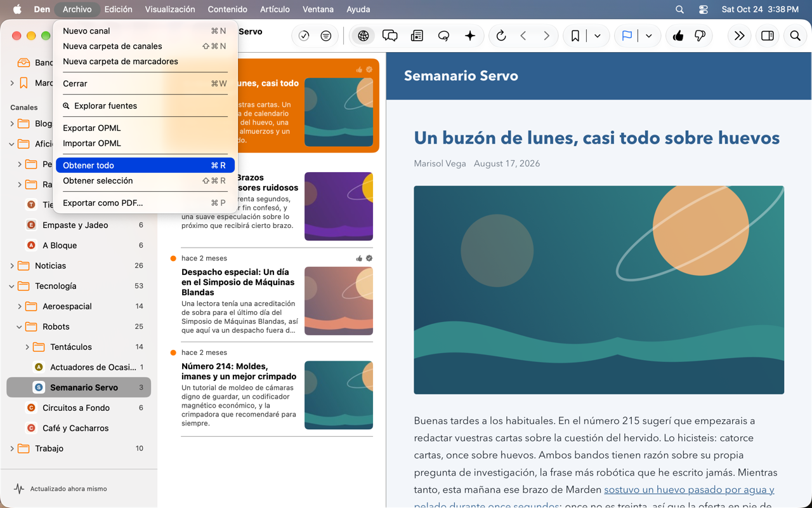This screenshot has height=508, width=812.
Task: Choose Nuevo canal menu item
Action: (x=145, y=31)
